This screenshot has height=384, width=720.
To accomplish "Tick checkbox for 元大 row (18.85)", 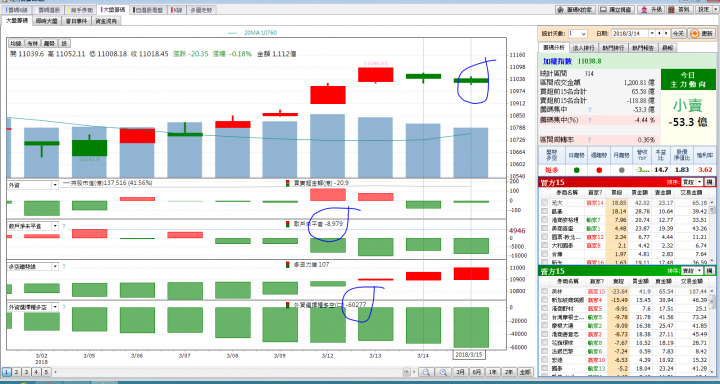I will pyautogui.click(x=545, y=202).
